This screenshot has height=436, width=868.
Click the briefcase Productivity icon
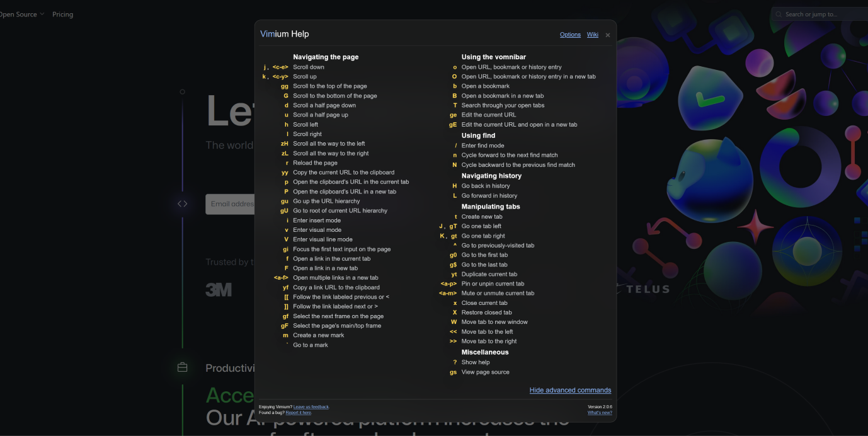(x=182, y=367)
